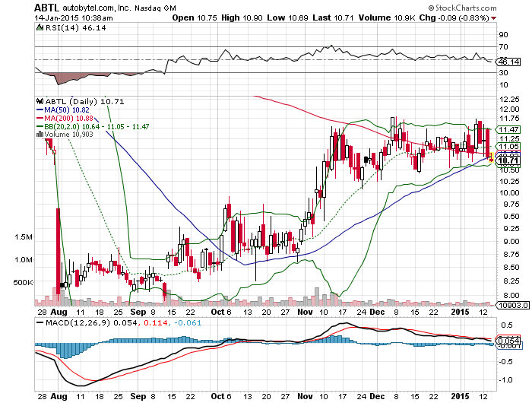Click the '14-Jan-2015 10:38am' timestamp
This screenshot has height=403, width=532.
coord(74,18)
